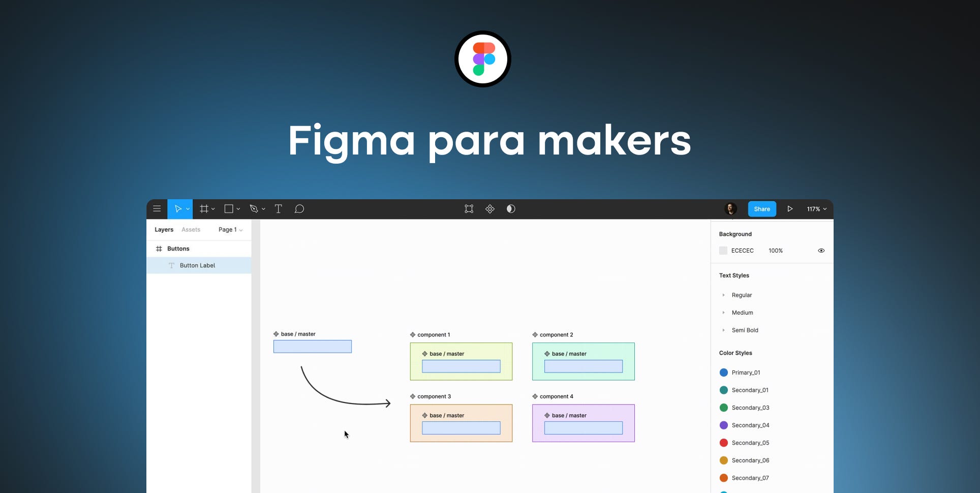Click base / master label inside component 2
980x493 pixels.
tap(569, 354)
